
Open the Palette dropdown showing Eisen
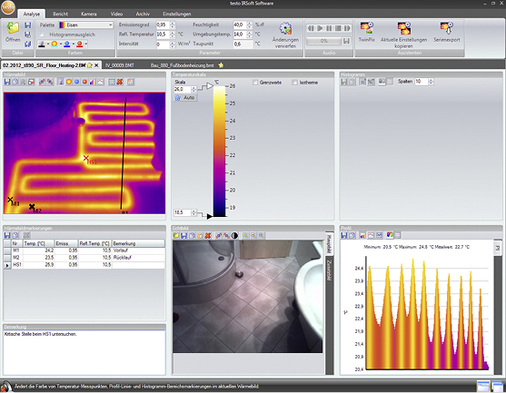click(86, 25)
